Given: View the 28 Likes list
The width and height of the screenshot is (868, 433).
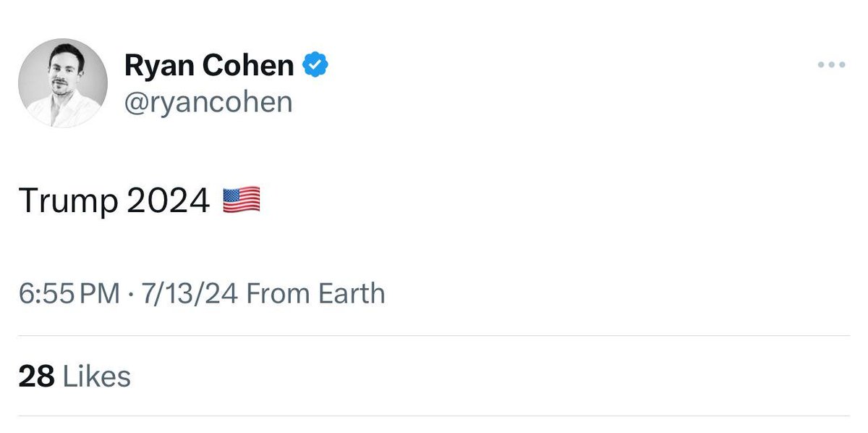Looking at the screenshot, I should [75, 377].
